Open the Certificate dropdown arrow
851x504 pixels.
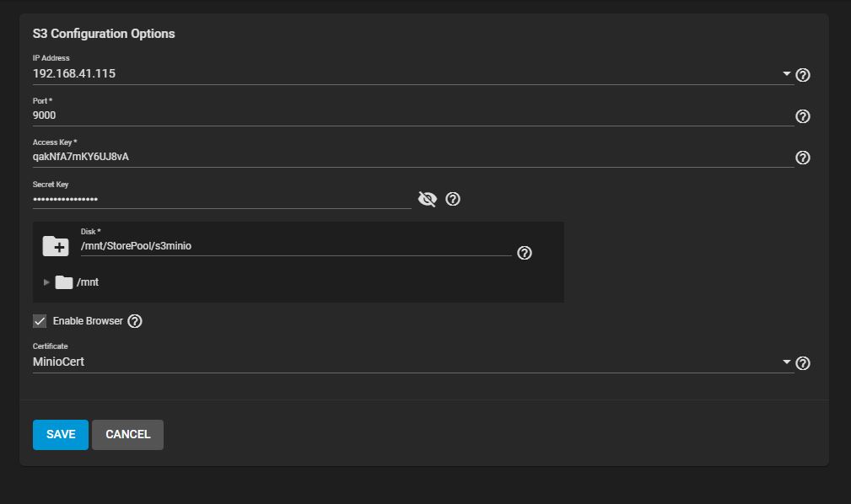[x=786, y=362]
